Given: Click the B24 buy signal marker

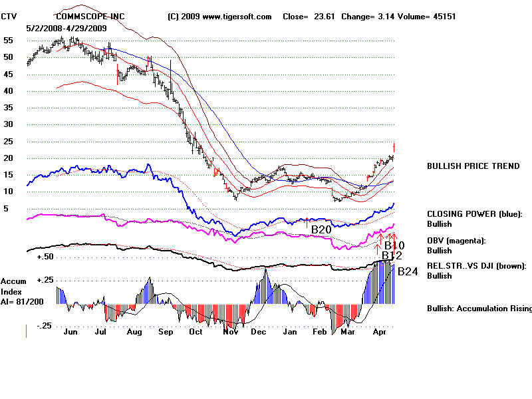Looking at the screenshot, I should pyautogui.click(x=408, y=271).
